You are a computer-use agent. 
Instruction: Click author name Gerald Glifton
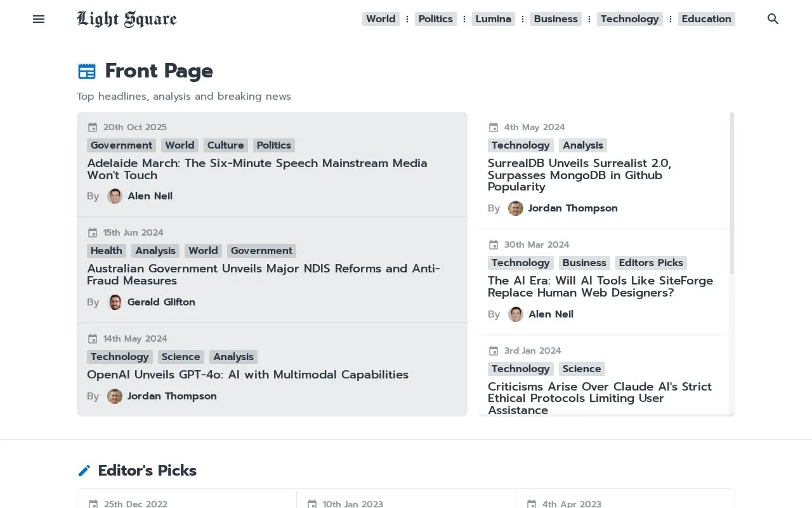pos(161,302)
